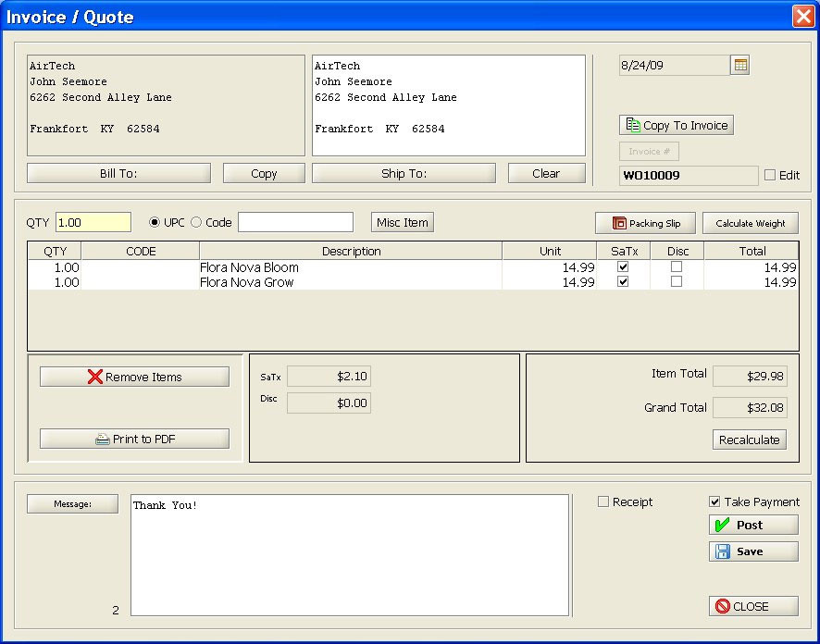Click the QTY input field

pos(93,222)
